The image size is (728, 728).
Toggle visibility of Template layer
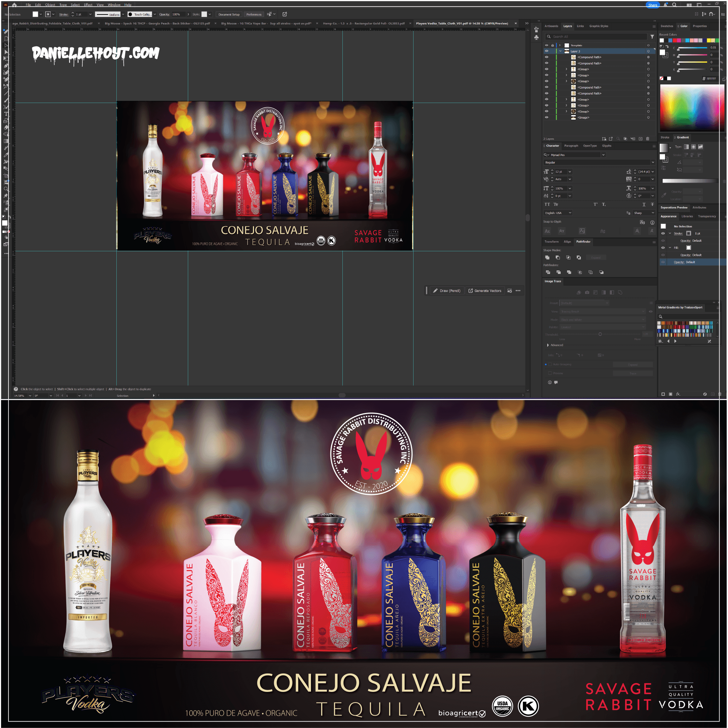pos(547,45)
